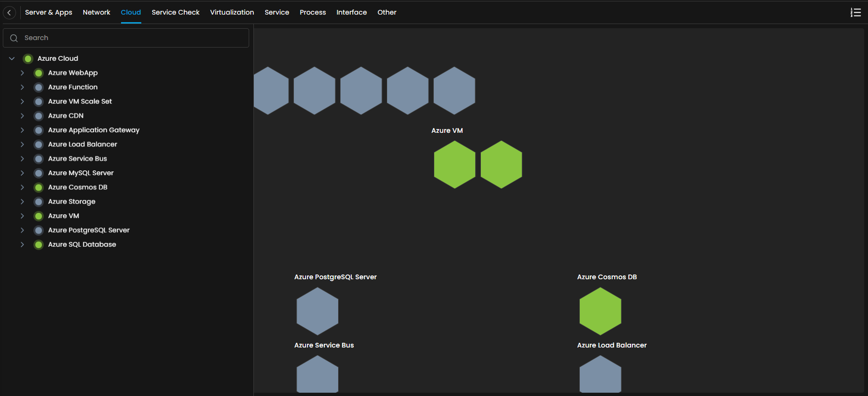868x396 pixels.
Task: Select the Other tab
Action: pyautogui.click(x=387, y=13)
